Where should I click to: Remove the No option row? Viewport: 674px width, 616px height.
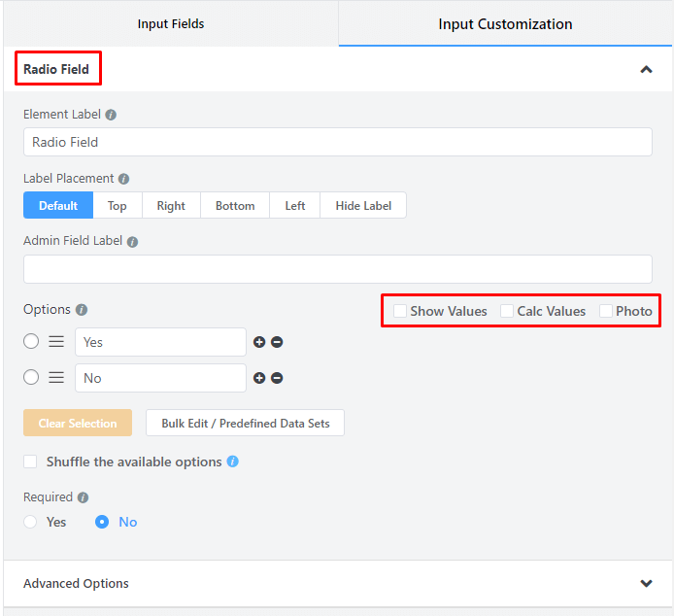pyautogui.click(x=277, y=378)
